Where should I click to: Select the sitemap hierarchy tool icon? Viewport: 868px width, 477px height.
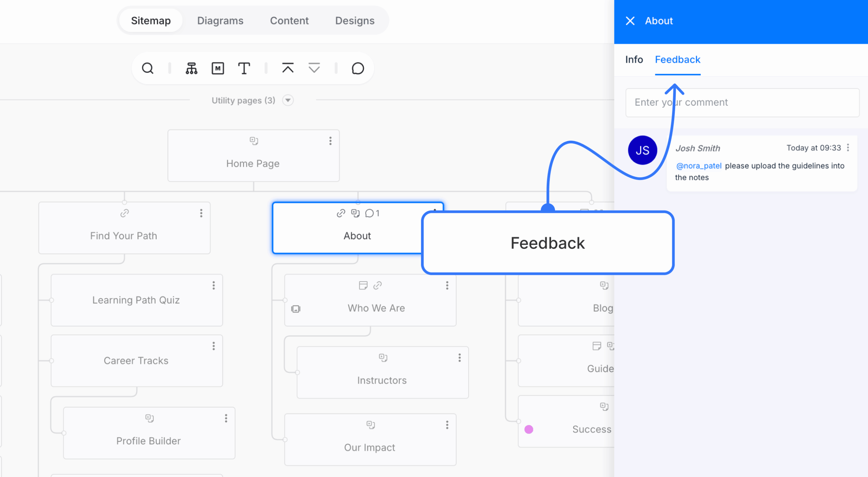point(191,68)
